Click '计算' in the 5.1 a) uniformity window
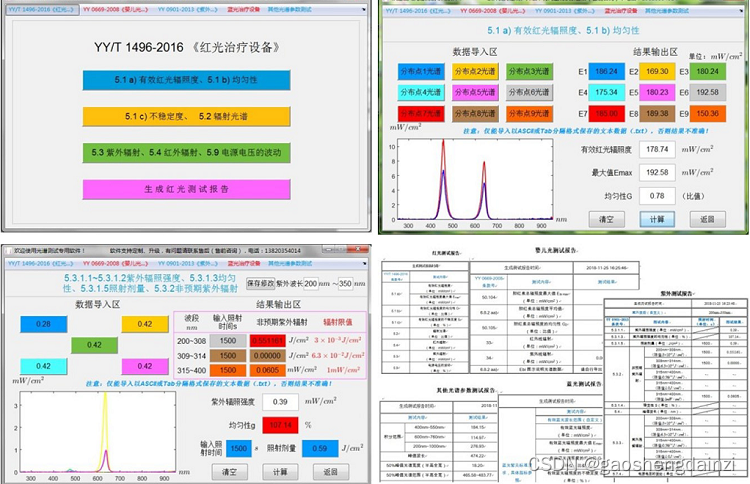Image resolution: width=750 pixels, height=484 pixels. (x=657, y=219)
